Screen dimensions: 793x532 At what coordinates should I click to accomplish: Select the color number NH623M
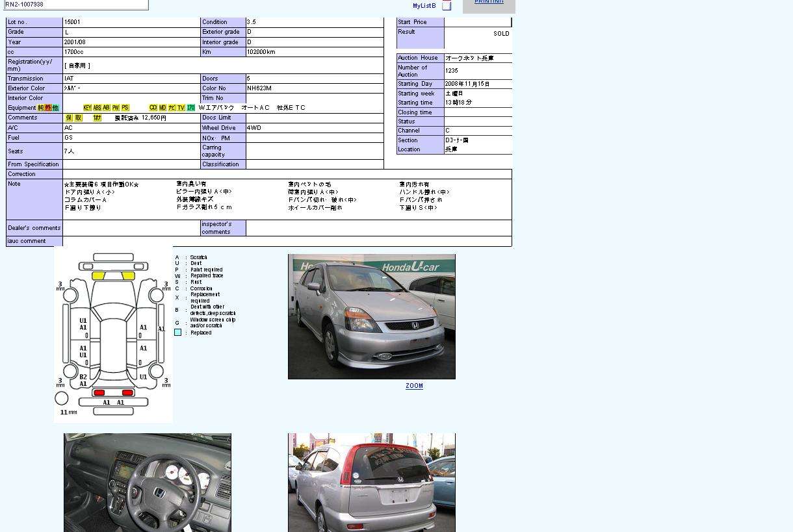[259, 88]
